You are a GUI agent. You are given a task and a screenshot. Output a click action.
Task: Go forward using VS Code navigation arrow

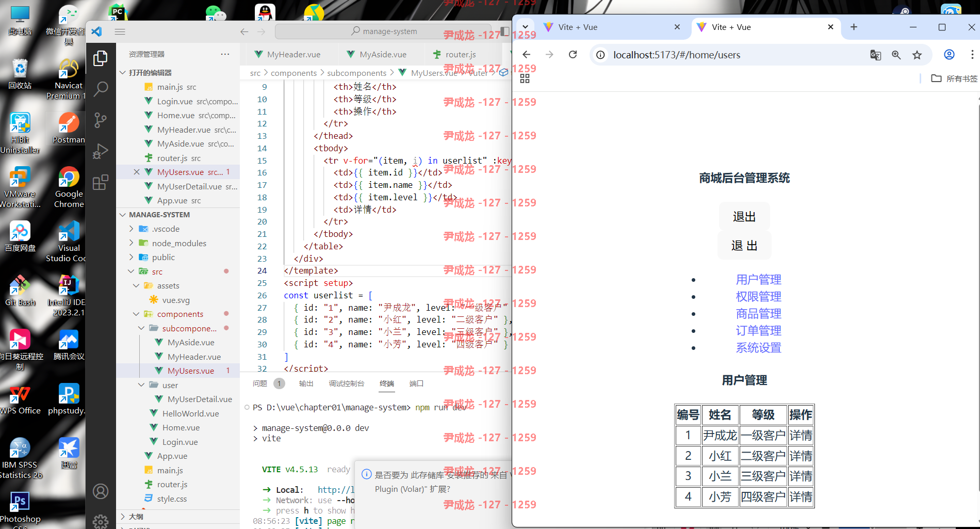(x=262, y=31)
